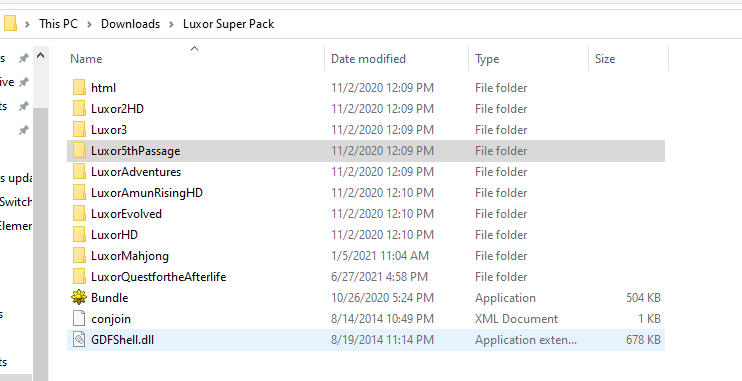Image resolution: width=742 pixels, height=381 pixels.
Task: Select the GDFShell.dll file name
Action: tap(123, 339)
